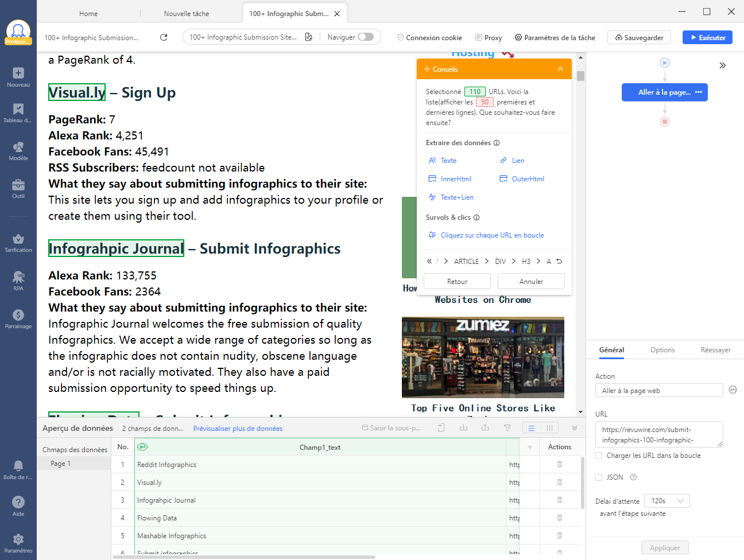The height and width of the screenshot is (560, 744).
Task: Click the breadcrumb reset arrow icon
Action: tap(559, 261)
